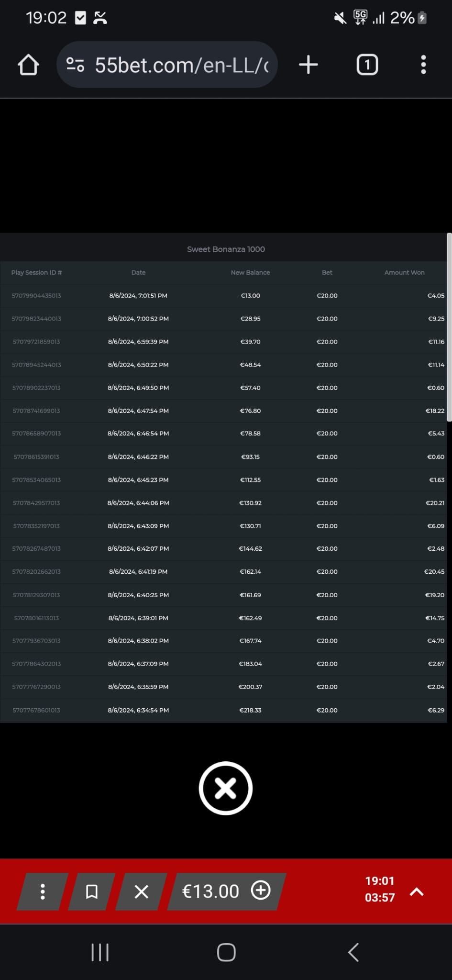
Task: Select the Play Session ID column header
Action: [x=36, y=272]
